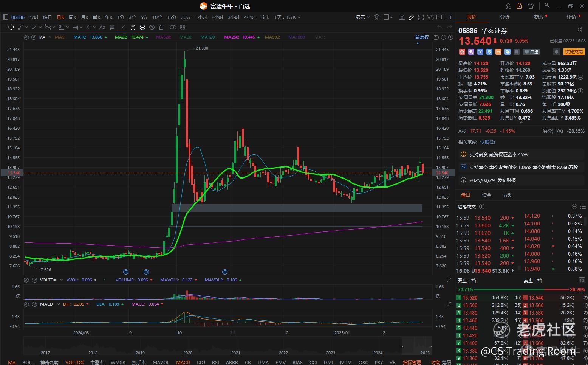Toggle 自选 watchlist heart button
The height and width of the screenshot is (365, 588).
[532, 52]
